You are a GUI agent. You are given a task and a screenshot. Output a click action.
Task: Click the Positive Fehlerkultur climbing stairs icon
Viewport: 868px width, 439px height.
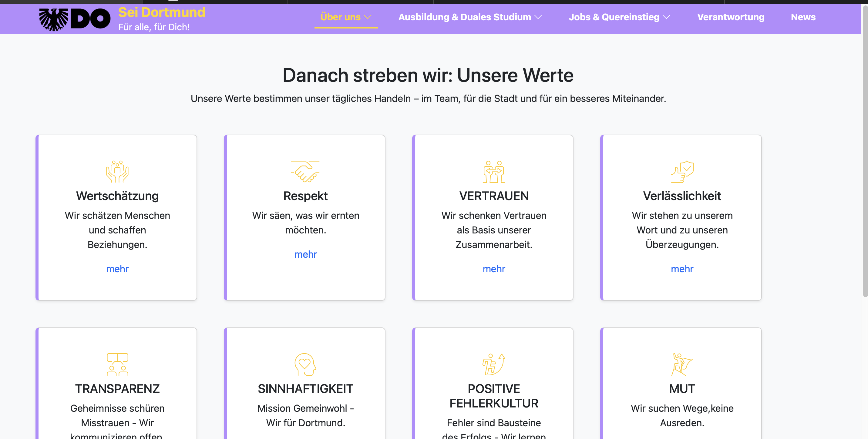pyautogui.click(x=494, y=364)
